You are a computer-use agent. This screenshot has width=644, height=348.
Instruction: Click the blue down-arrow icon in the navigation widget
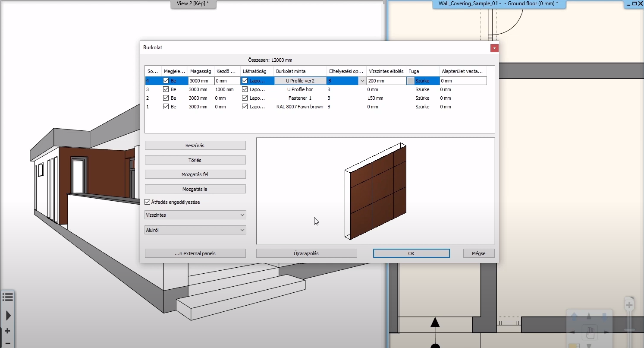(604, 317)
